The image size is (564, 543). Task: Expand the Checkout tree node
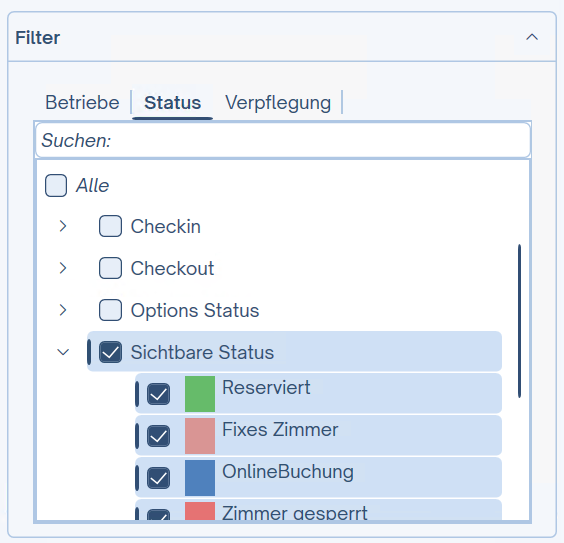[x=63, y=268]
